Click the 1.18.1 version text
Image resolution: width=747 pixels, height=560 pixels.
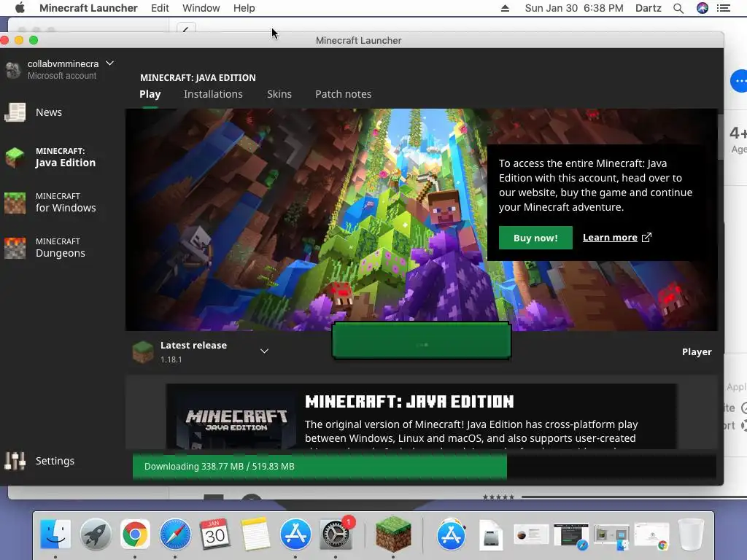click(x=171, y=359)
